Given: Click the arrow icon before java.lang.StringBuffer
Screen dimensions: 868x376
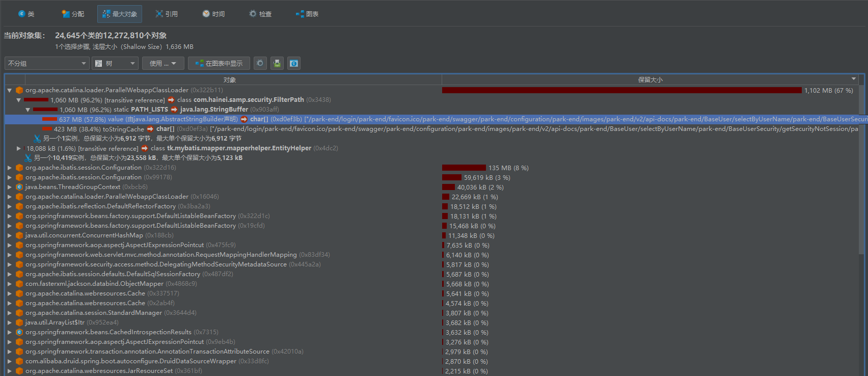Looking at the screenshot, I should pyautogui.click(x=174, y=110).
